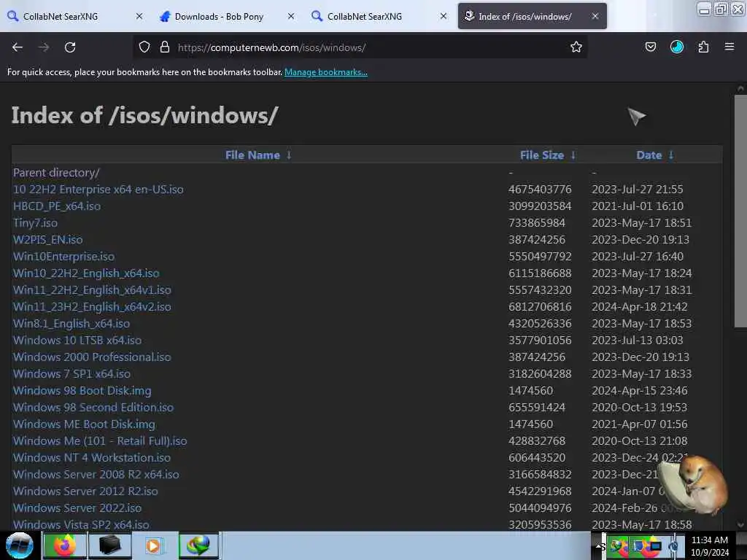Image resolution: width=747 pixels, height=560 pixels.
Task: Click Windows 2000 Professional.iso
Action: [x=92, y=357]
